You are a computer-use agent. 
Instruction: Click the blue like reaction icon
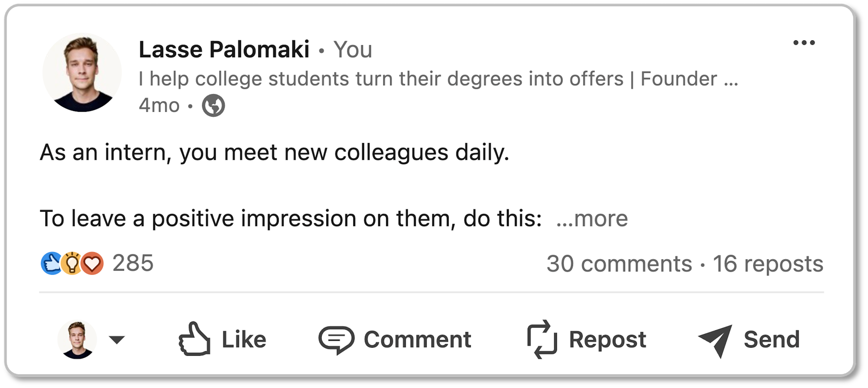pyautogui.click(x=51, y=263)
